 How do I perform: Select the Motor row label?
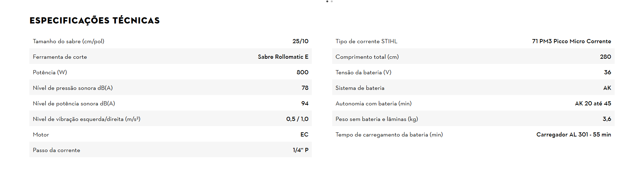[x=41, y=134]
